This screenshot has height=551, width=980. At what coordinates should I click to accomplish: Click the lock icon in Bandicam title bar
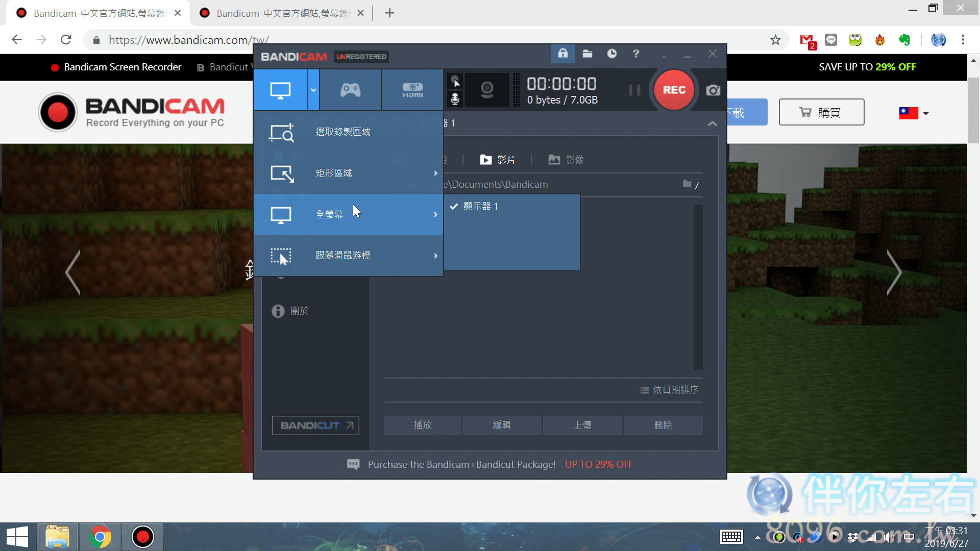click(x=562, y=54)
